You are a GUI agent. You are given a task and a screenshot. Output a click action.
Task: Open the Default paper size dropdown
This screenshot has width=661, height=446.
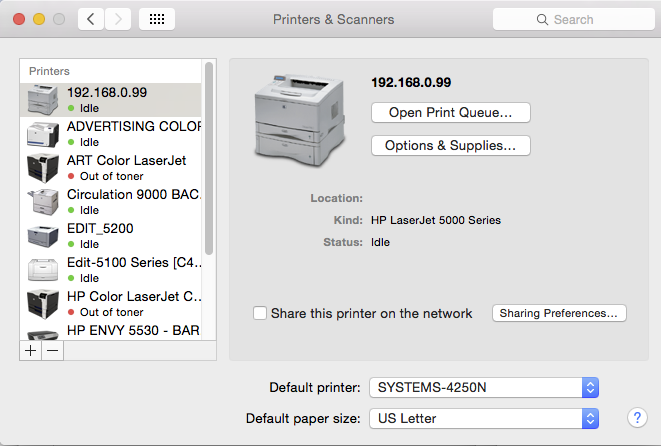pyautogui.click(x=484, y=418)
